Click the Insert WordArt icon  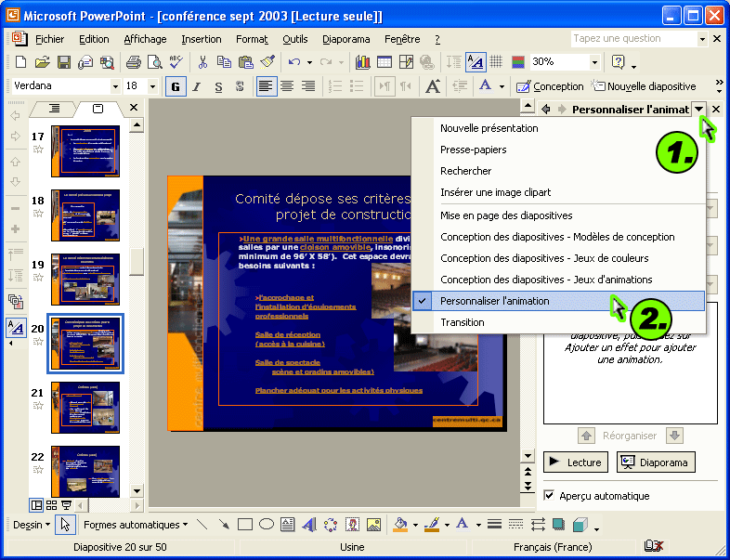(309, 525)
